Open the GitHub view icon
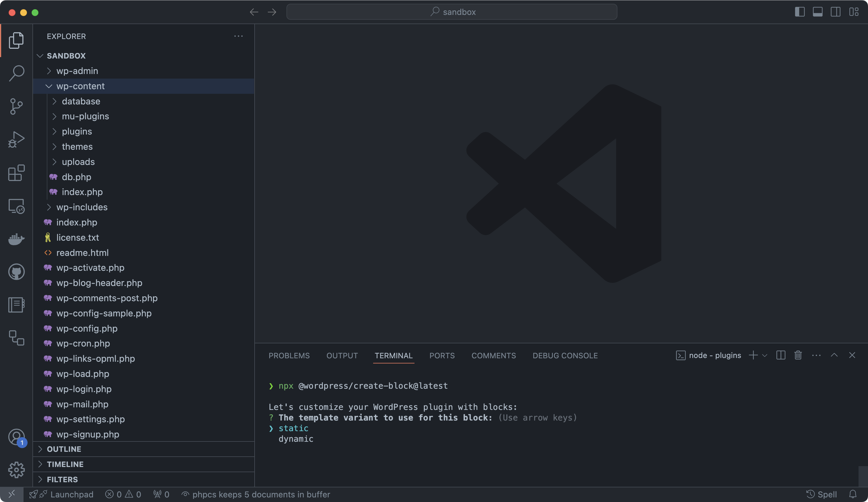This screenshot has width=868, height=502. point(16,272)
